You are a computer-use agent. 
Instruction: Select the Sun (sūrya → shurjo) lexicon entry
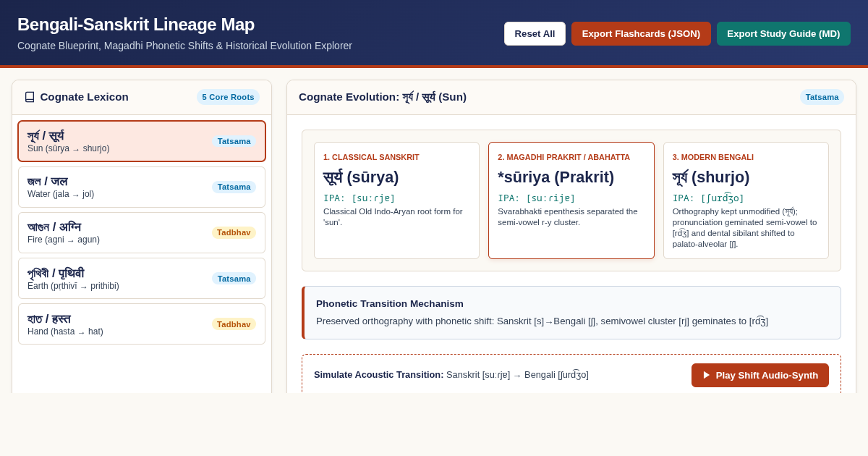pyautogui.click(x=142, y=141)
